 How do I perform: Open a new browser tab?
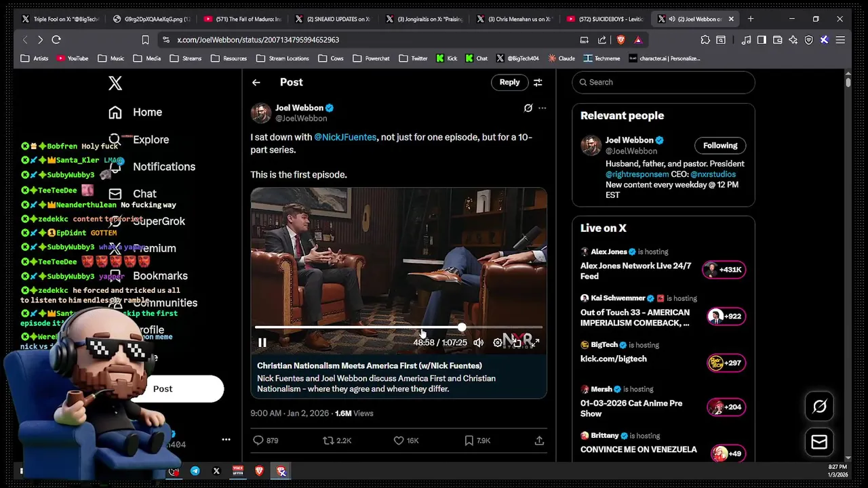tap(751, 19)
